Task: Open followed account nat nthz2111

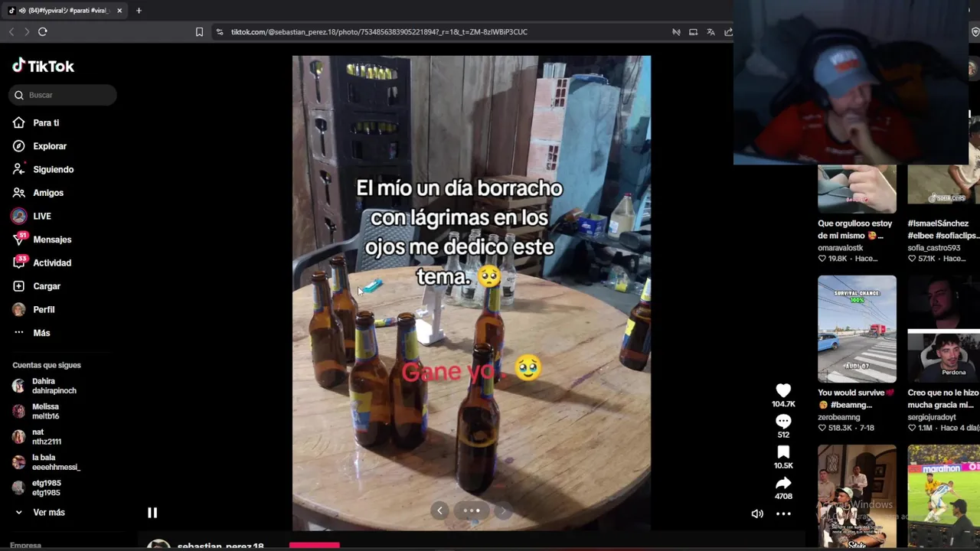Action: [x=38, y=436]
